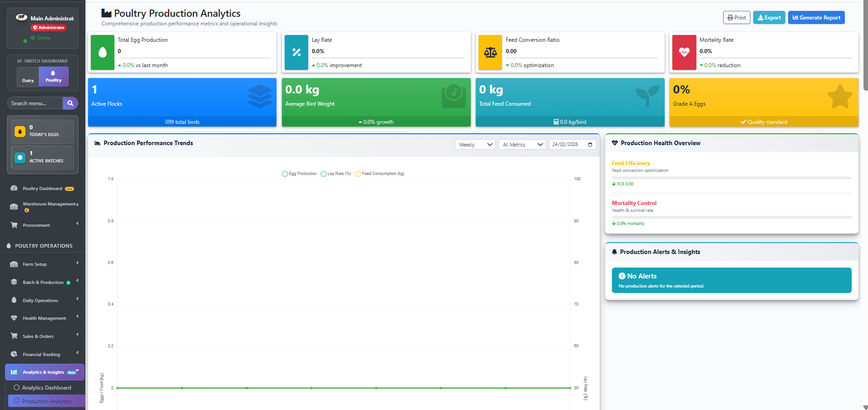Image resolution: width=868 pixels, height=410 pixels.
Task: Open the Weekly interval dropdown
Action: 475,144
